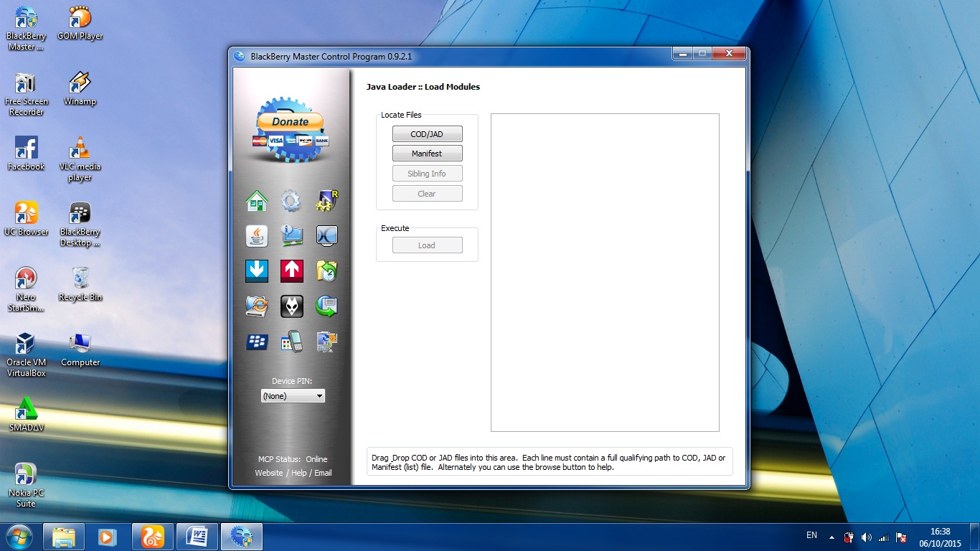Open the last sidebar icon with computer screens

[x=326, y=342]
